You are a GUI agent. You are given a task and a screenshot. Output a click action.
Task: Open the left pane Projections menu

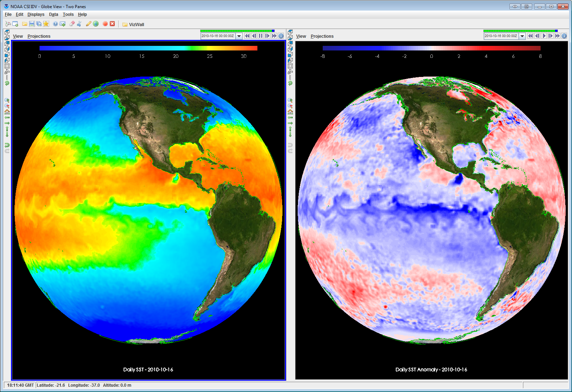(39, 36)
